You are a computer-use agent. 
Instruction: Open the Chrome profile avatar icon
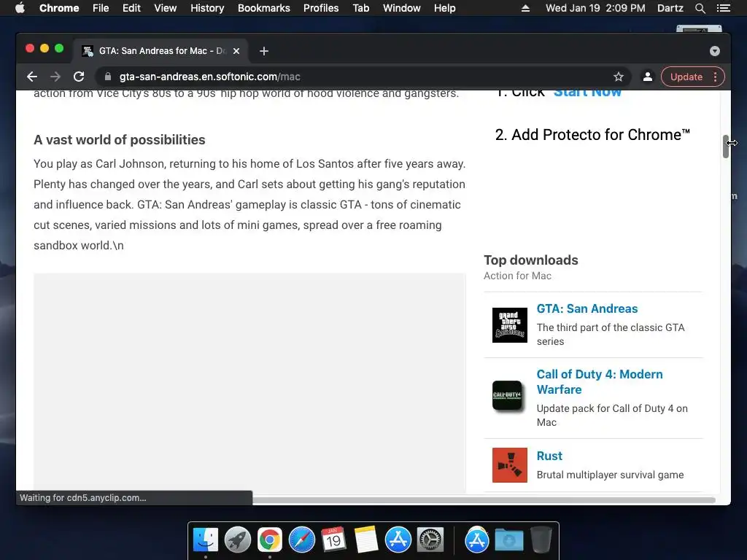(648, 77)
